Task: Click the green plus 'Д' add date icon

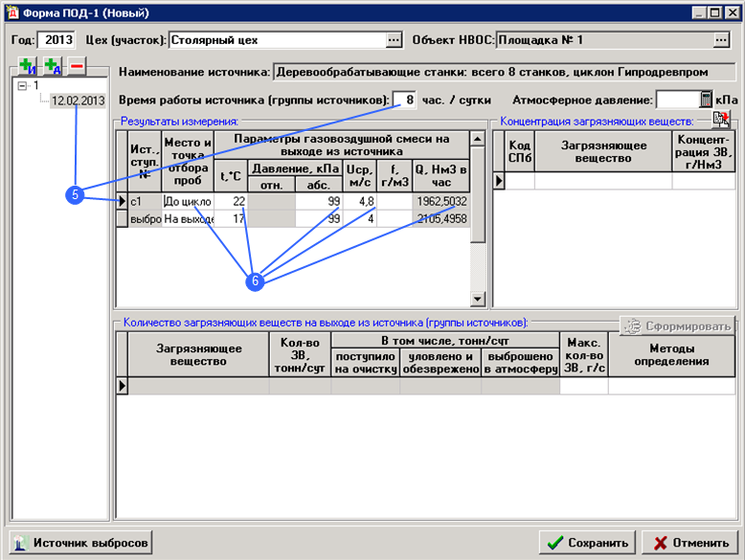Action: tap(53, 66)
